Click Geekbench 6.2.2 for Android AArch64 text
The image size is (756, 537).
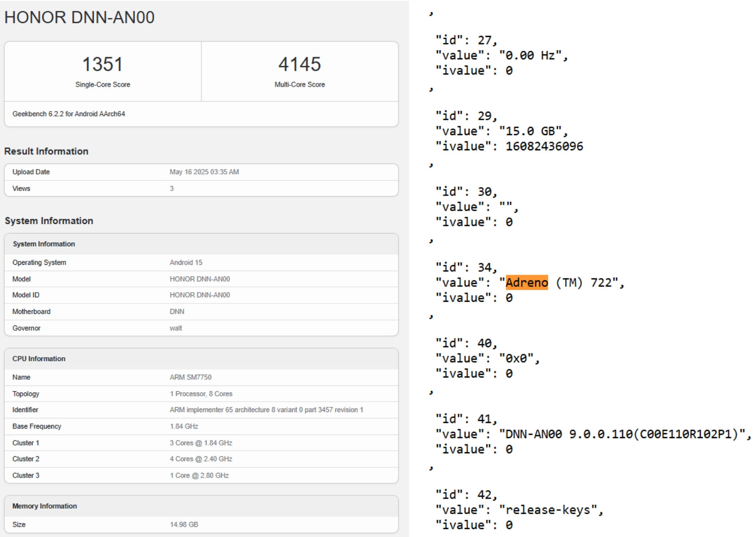coord(69,114)
